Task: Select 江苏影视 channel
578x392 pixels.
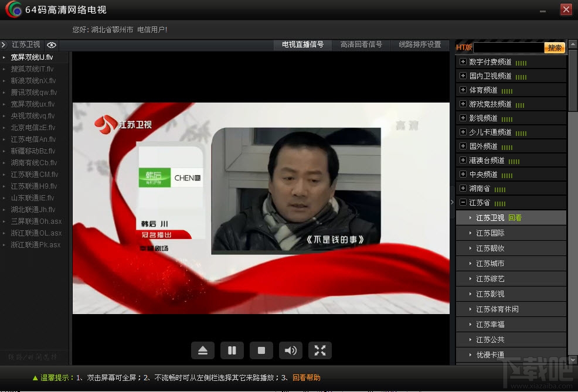Action: [511, 294]
